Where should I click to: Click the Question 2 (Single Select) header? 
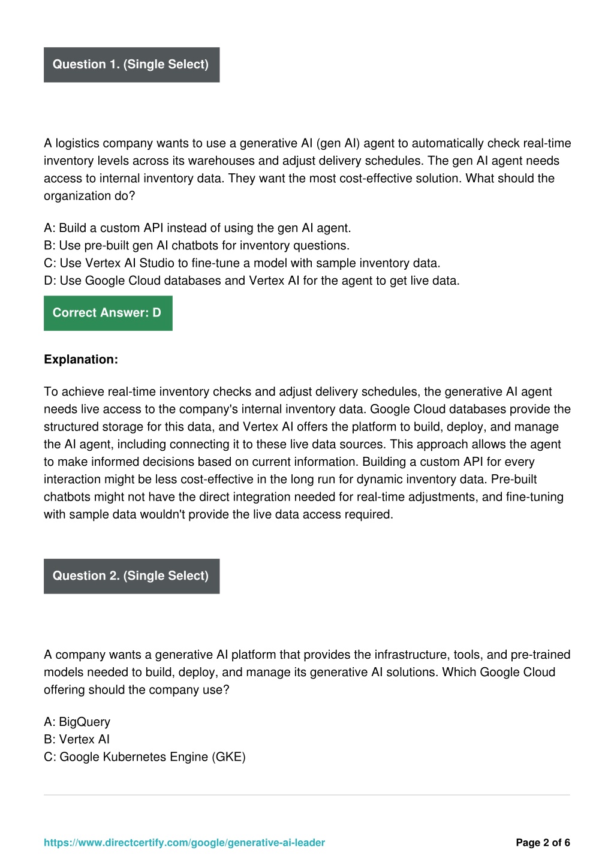131,576
